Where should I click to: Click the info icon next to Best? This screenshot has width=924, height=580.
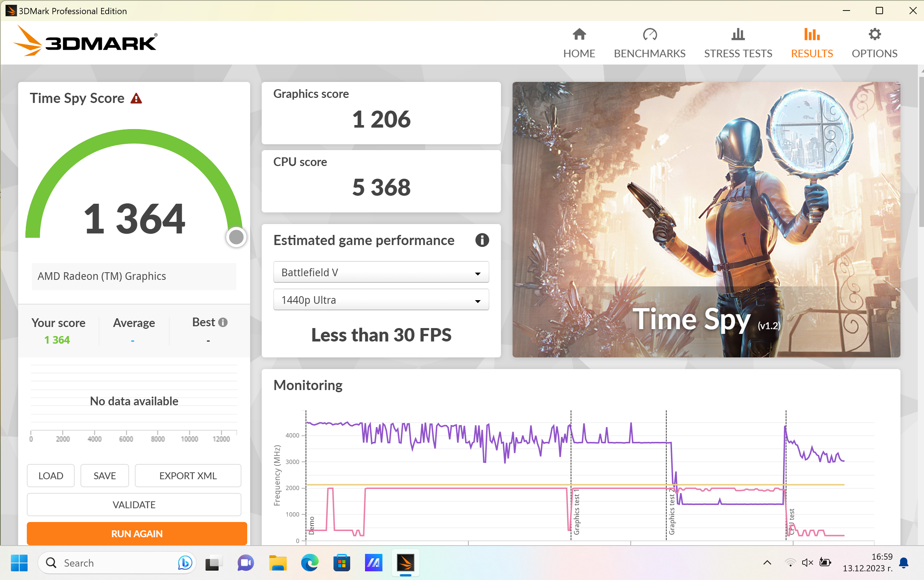(223, 322)
